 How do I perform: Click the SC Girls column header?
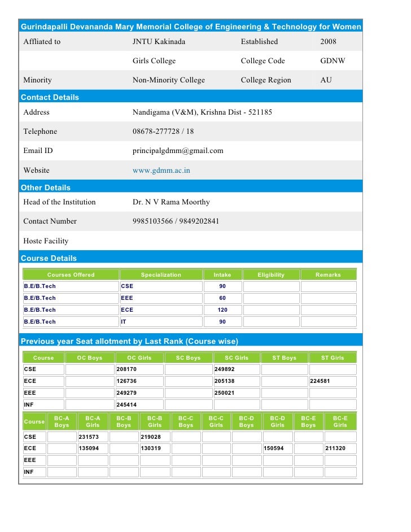click(237, 357)
